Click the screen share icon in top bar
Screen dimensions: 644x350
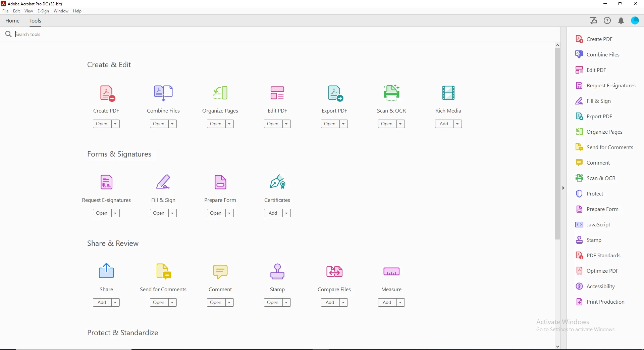tap(593, 21)
